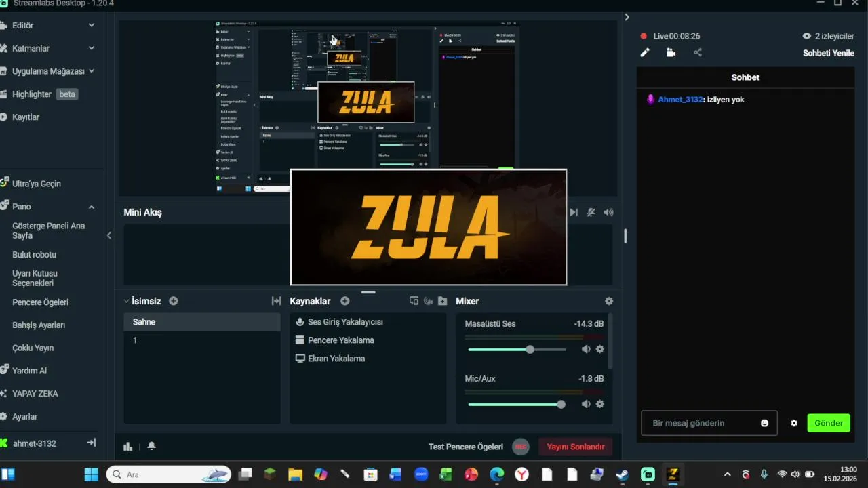Open Pencere Ögeleri page

(x=40, y=302)
